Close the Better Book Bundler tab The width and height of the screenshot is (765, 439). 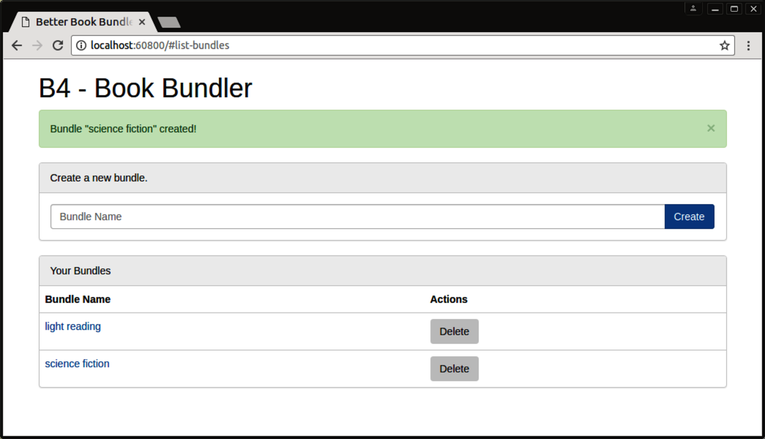(141, 22)
